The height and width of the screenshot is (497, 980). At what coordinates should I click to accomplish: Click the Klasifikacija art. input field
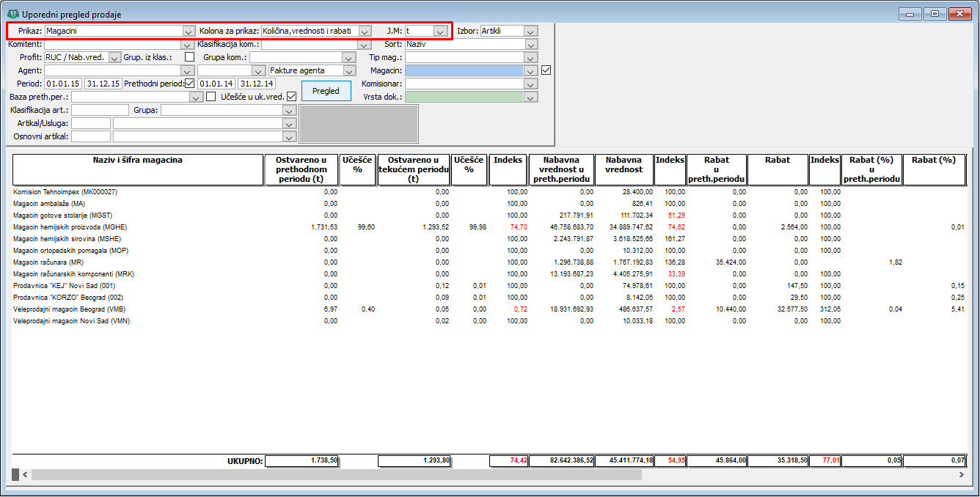100,110
